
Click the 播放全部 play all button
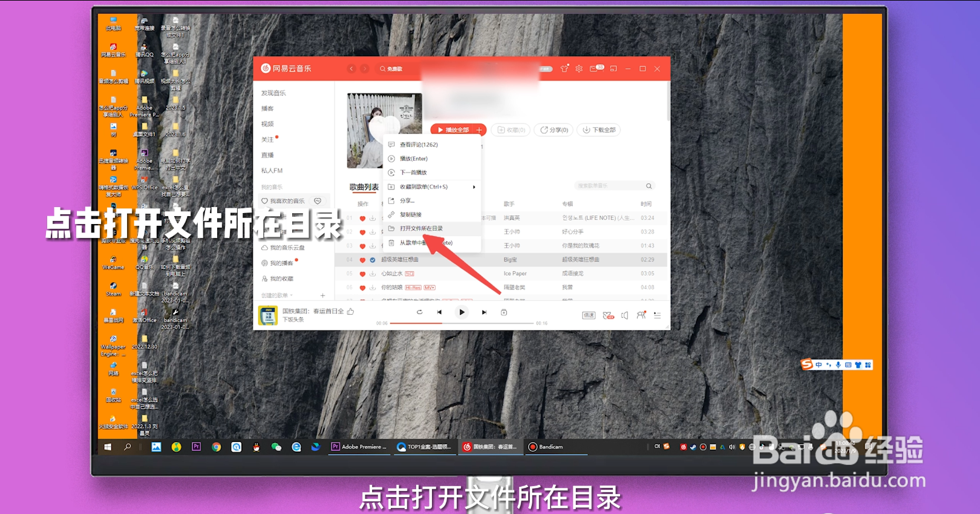[452, 130]
